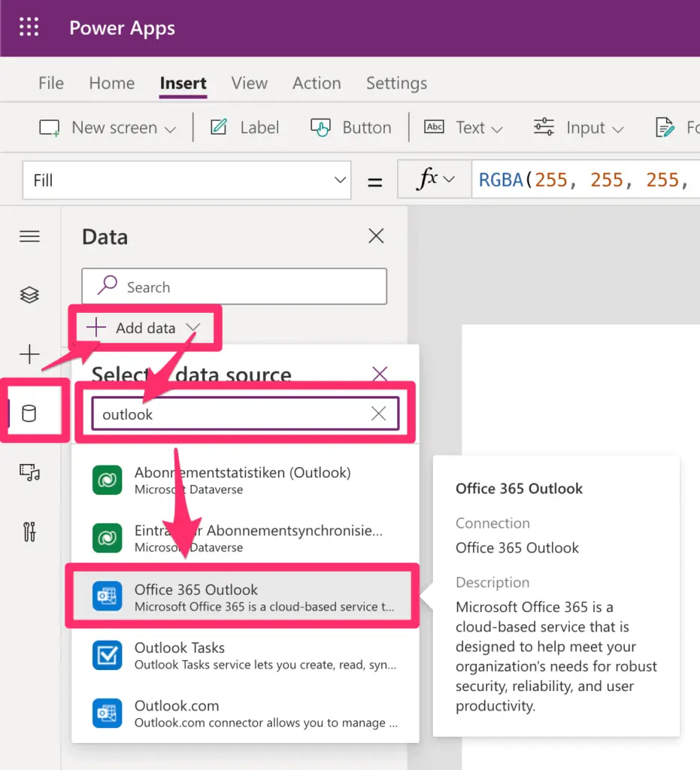Screen dimensions: 700x770
Task: Switch to the View menu
Action: coord(249,83)
